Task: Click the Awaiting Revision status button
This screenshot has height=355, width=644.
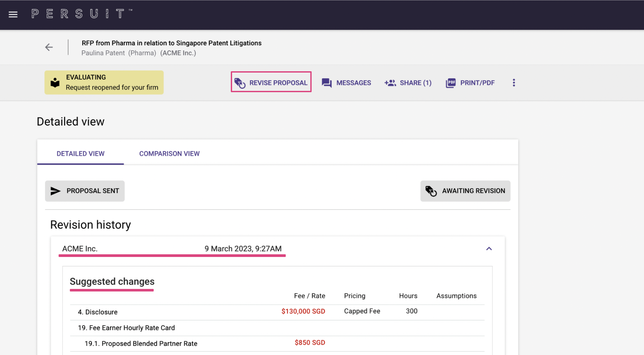Action: click(x=465, y=191)
